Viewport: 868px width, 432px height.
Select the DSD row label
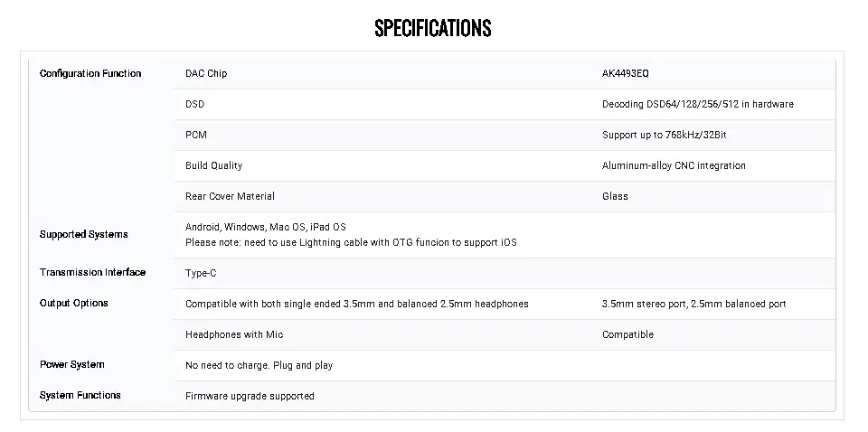tap(195, 104)
